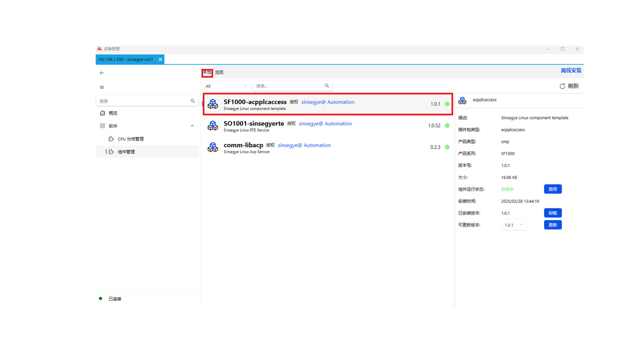
Task: Select the 本地 tab
Action: tap(207, 72)
